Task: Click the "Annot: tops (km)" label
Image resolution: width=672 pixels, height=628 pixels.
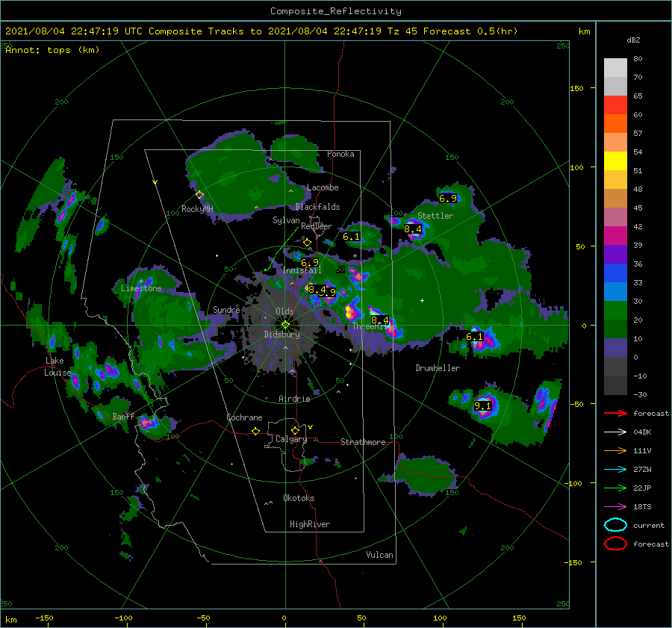Action: point(52,50)
